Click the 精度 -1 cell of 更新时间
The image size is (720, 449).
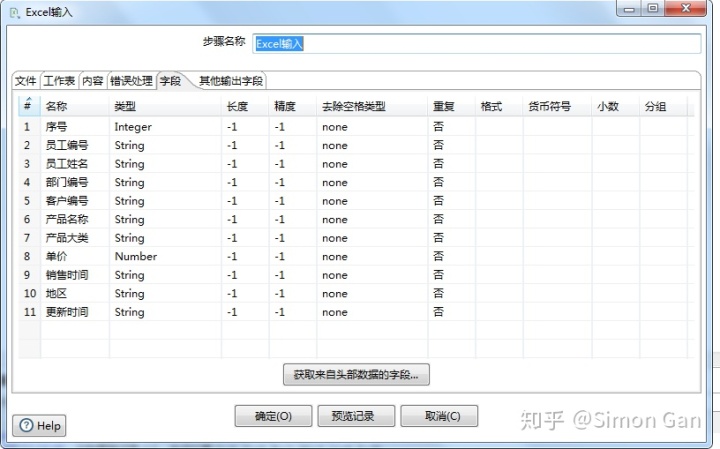[x=293, y=312]
